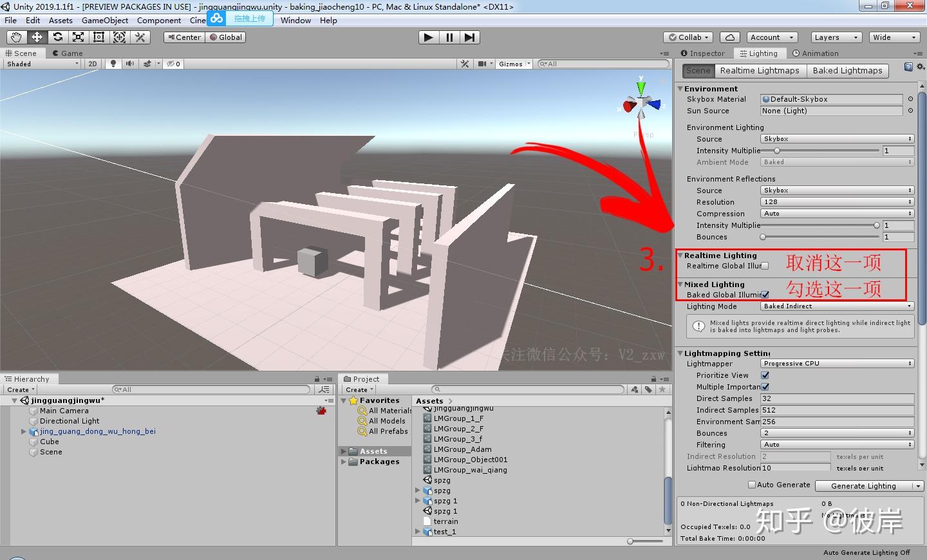927x560 pixels.
Task: Toggle the Center pivot button
Action: click(x=184, y=37)
